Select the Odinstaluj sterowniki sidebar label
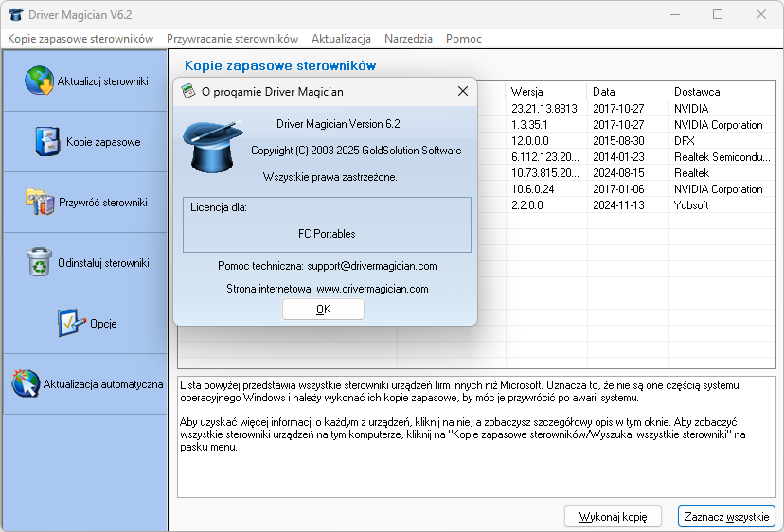Screen dimensions: 784x532 [103, 263]
